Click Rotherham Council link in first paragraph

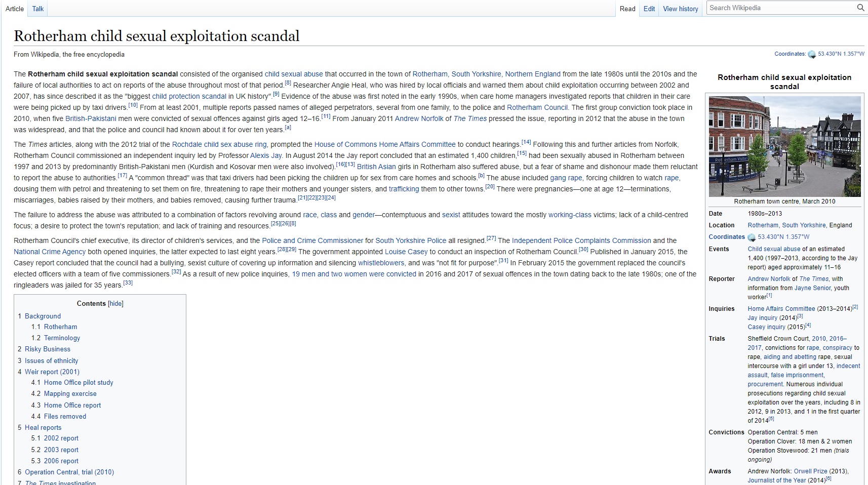pyautogui.click(x=537, y=107)
